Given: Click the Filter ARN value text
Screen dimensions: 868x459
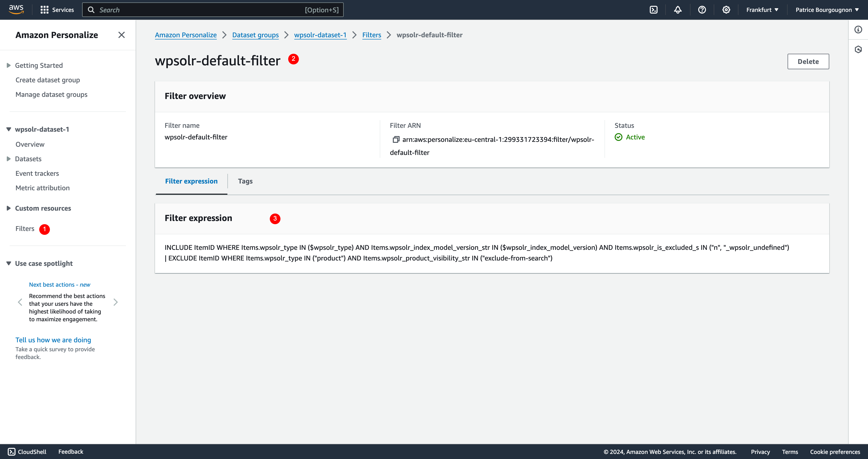Looking at the screenshot, I should 492,146.
